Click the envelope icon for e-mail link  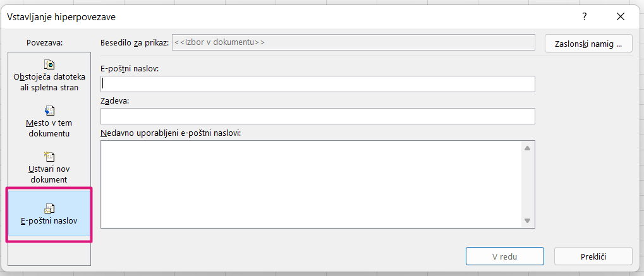click(x=49, y=208)
